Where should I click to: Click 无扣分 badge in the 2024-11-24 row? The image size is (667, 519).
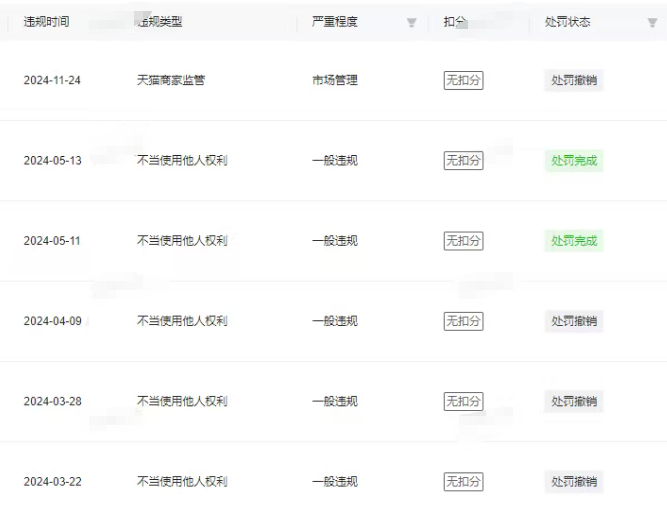463,80
